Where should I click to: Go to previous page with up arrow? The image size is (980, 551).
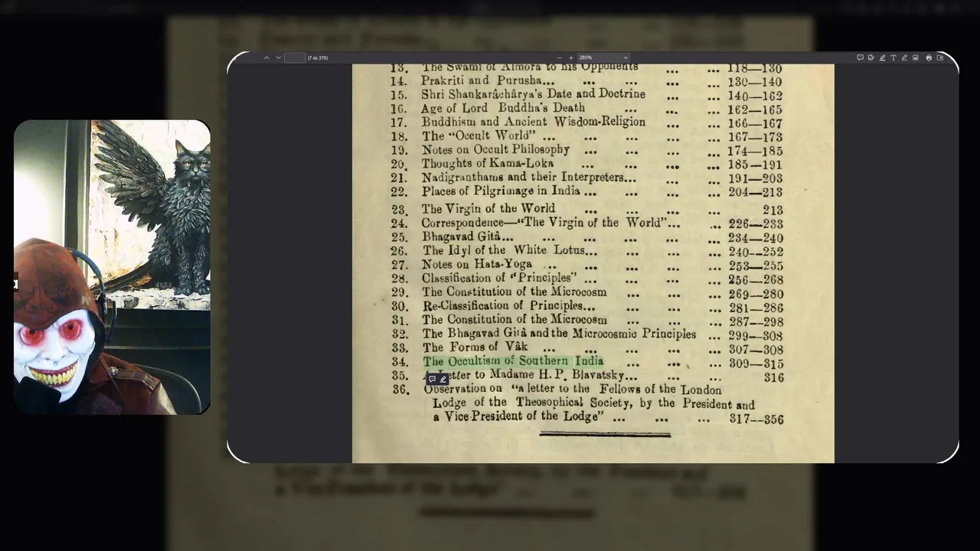tap(266, 57)
